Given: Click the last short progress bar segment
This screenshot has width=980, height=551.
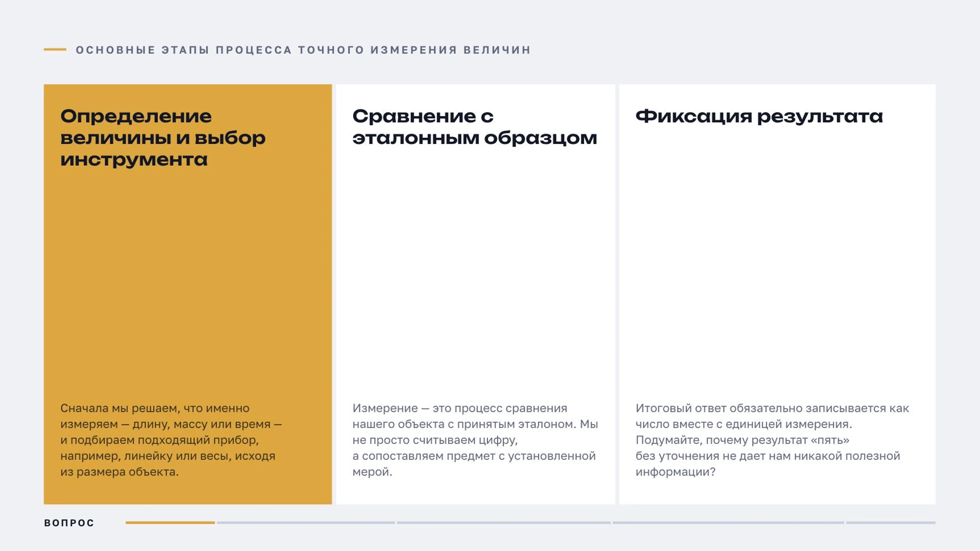Looking at the screenshot, I should click(891, 522).
